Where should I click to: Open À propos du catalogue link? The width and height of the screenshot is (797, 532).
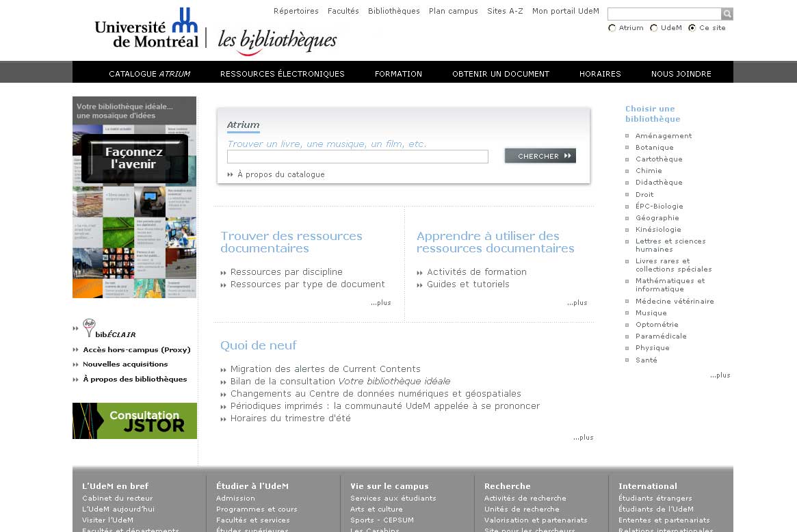(280, 174)
